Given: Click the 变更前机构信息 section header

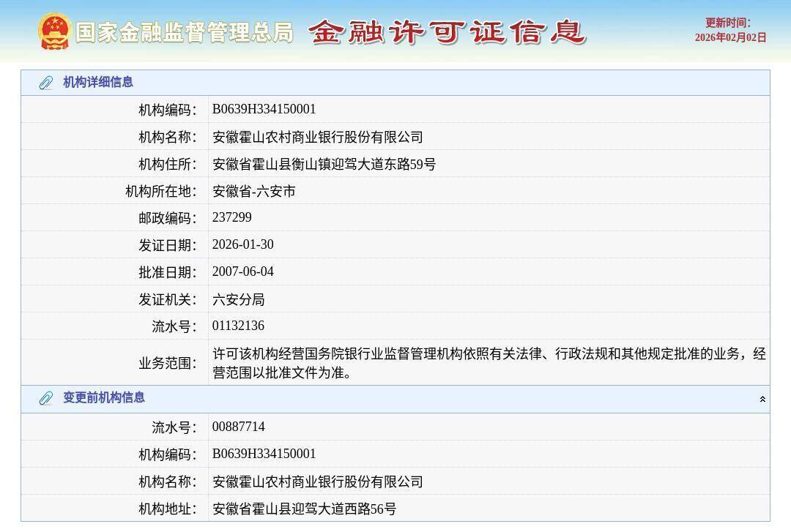Looking at the screenshot, I should click(x=104, y=398).
